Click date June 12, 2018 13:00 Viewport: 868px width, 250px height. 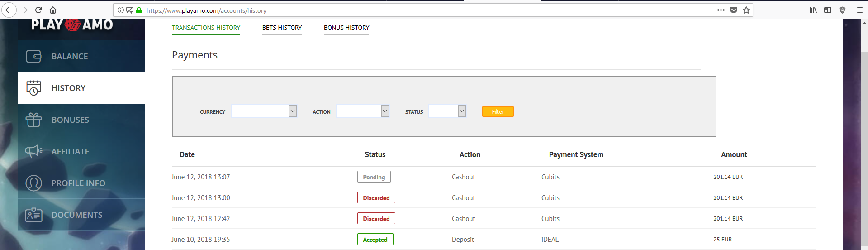(x=201, y=198)
